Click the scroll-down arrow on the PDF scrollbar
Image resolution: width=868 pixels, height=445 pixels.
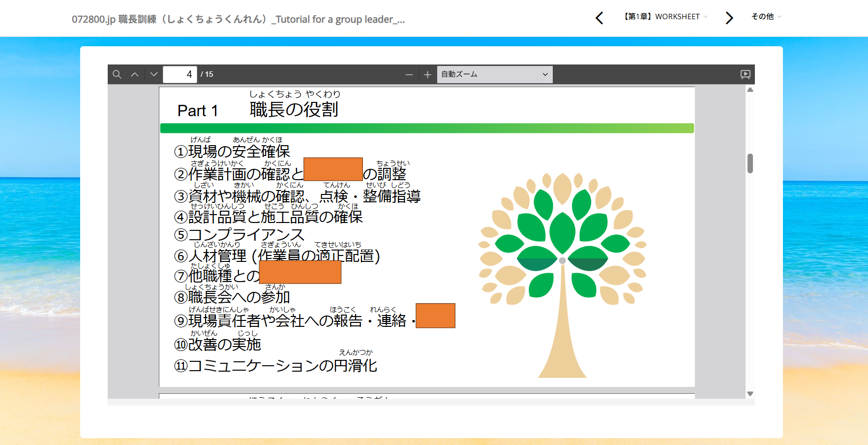749,393
